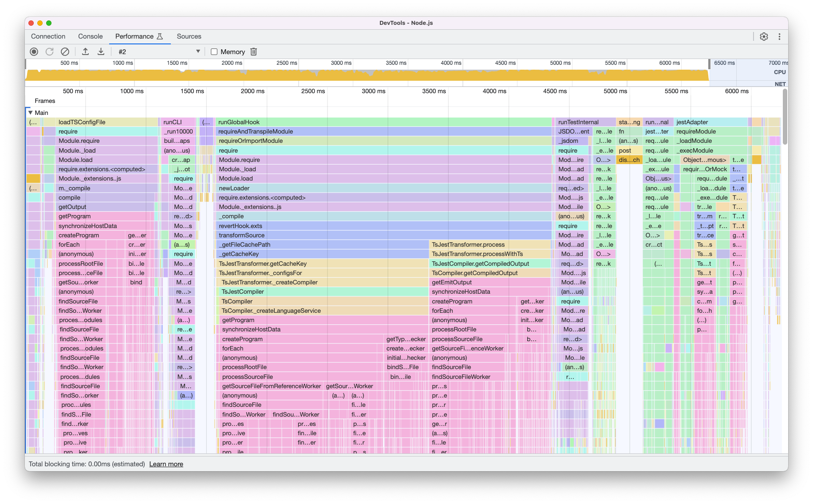Select Module._extensions..js under loadTSConfigFile
The image size is (813, 504).
pyautogui.click(x=107, y=178)
